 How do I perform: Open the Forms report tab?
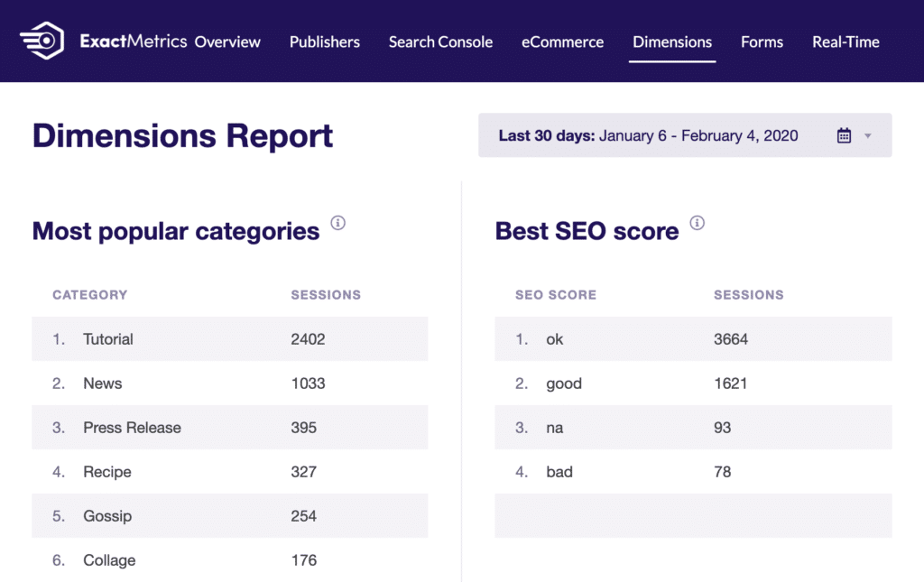(762, 42)
